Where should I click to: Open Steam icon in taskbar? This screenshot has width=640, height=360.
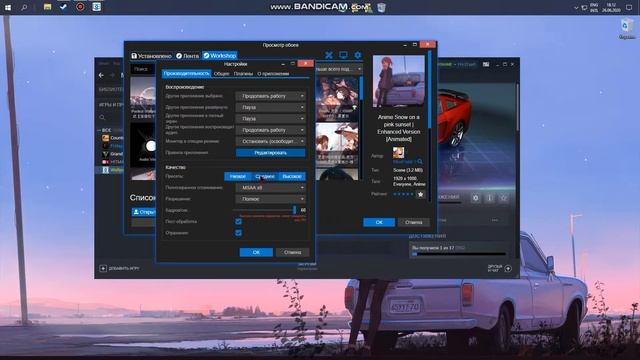pos(63,7)
